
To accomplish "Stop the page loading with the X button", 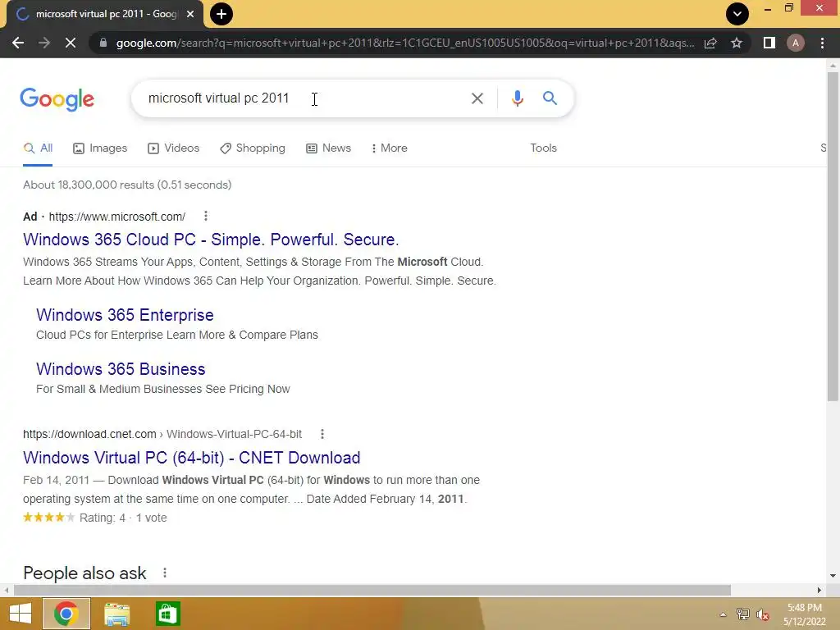I will pos(71,43).
